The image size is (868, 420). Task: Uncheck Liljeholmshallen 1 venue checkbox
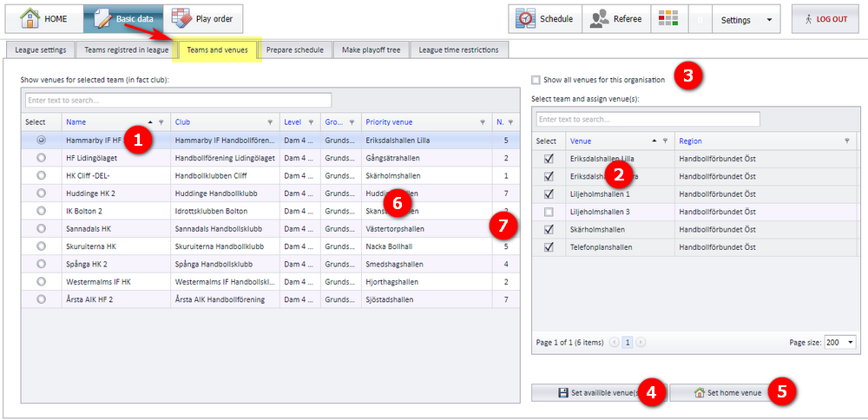tap(549, 194)
